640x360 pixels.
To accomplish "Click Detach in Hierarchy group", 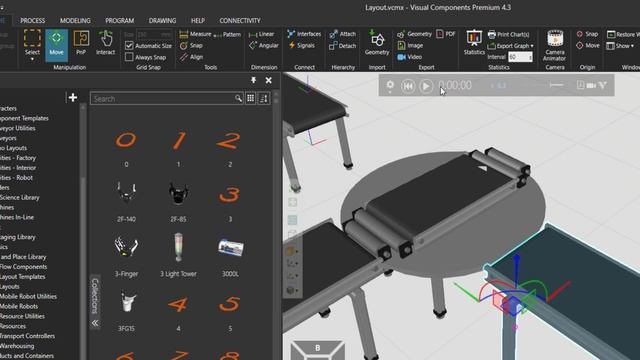I will pyautogui.click(x=343, y=46).
